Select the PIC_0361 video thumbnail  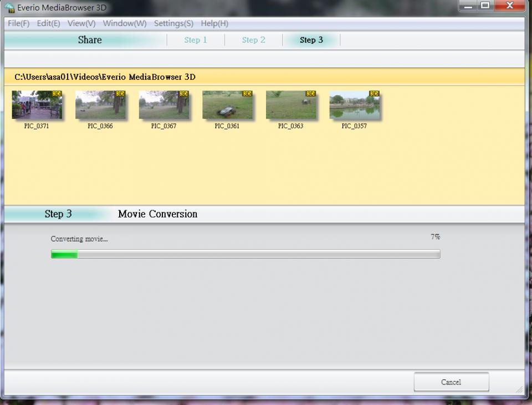pos(227,105)
